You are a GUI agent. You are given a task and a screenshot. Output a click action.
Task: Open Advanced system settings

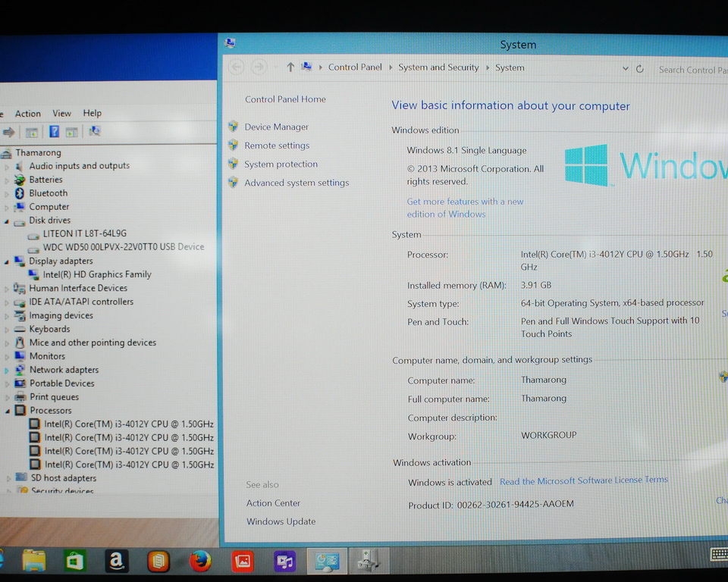pyautogui.click(x=297, y=183)
